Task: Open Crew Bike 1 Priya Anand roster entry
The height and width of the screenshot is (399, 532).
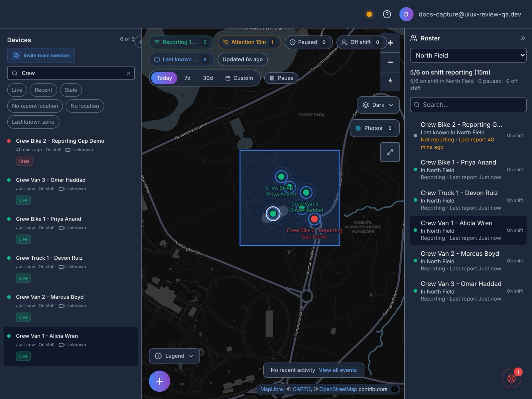Action: [x=468, y=170]
